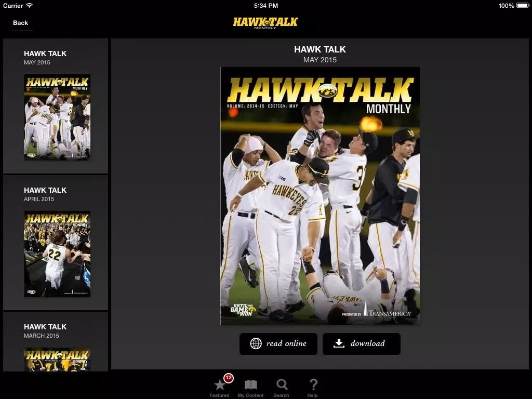
Task: Open the Help question mark icon
Action: pyautogui.click(x=313, y=385)
